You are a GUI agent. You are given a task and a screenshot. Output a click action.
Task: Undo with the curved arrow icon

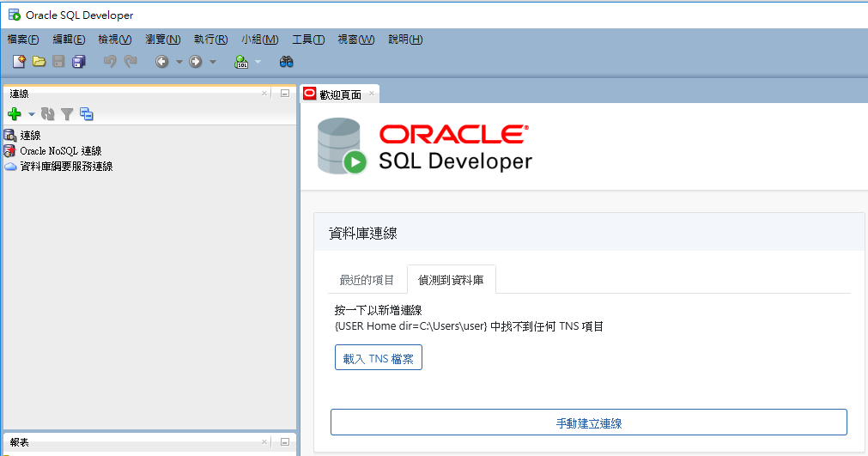point(110,62)
